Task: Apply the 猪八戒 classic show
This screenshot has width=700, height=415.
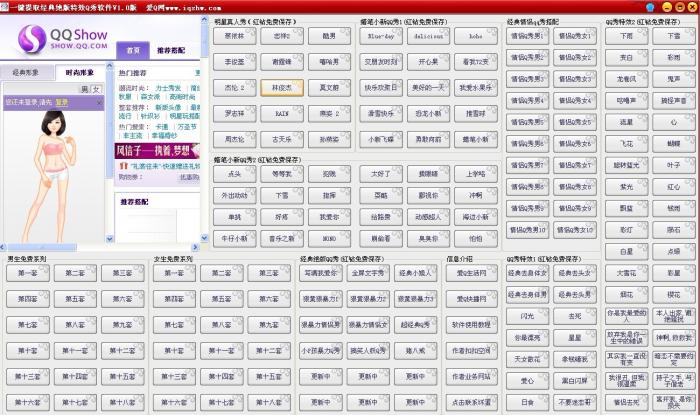Action: [x=415, y=351]
